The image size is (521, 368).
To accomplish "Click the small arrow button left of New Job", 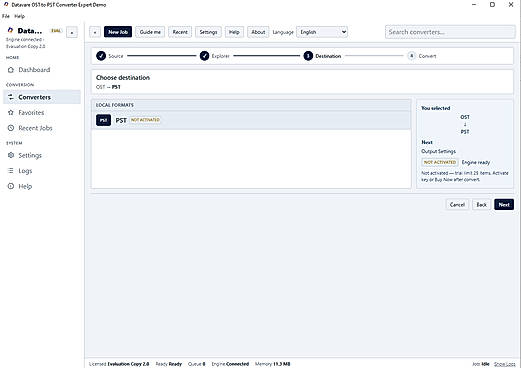I will 95,32.
